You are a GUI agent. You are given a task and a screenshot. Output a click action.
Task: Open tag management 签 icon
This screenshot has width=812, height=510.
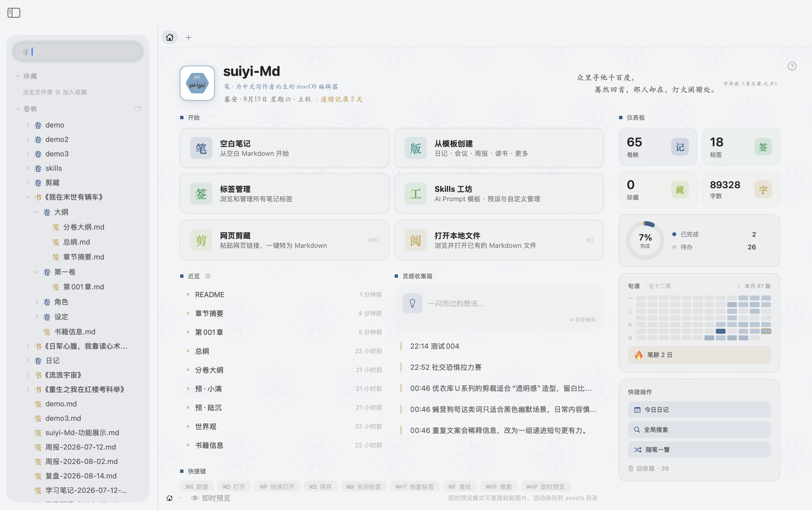point(201,194)
